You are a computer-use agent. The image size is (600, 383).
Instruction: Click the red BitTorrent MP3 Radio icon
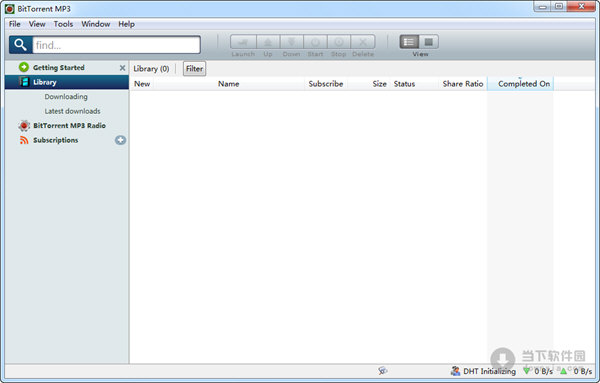pos(24,125)
